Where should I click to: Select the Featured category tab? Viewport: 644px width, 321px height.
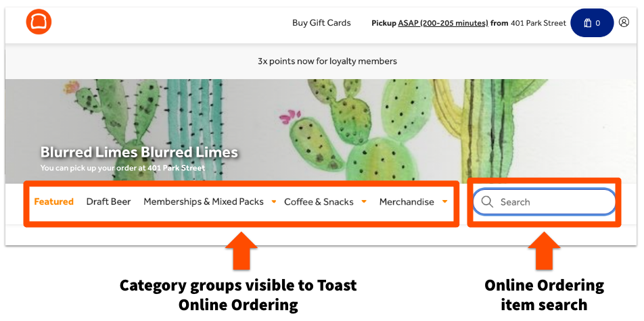pos(53,202)
